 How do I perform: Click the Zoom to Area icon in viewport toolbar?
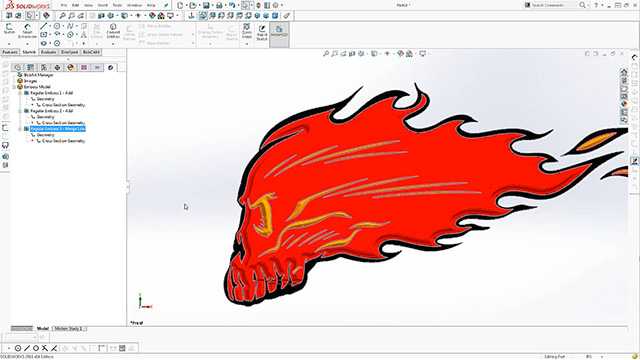335,53
